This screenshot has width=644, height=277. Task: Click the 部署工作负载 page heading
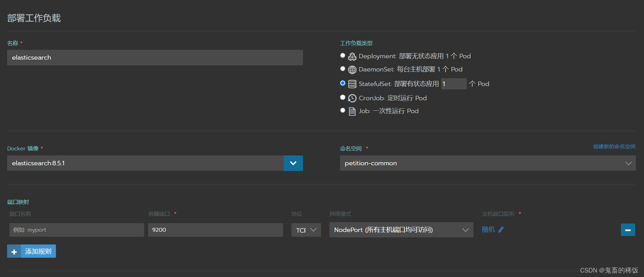34,18
